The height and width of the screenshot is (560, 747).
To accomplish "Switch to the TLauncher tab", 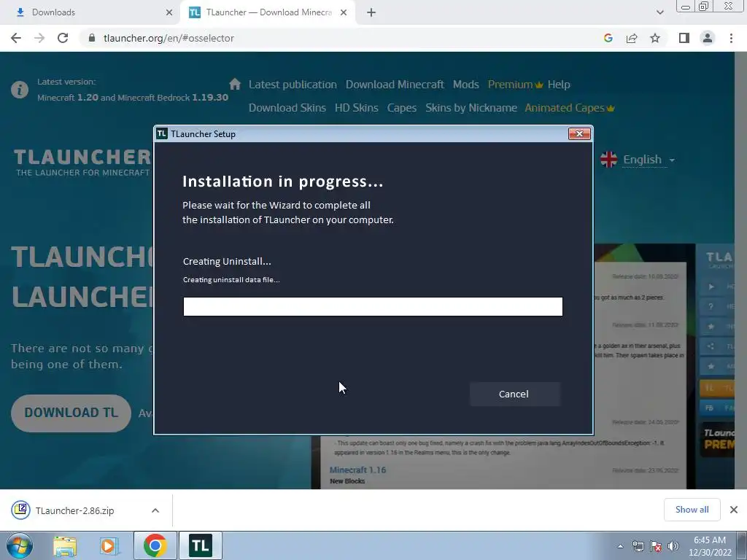I will (267, 12).
